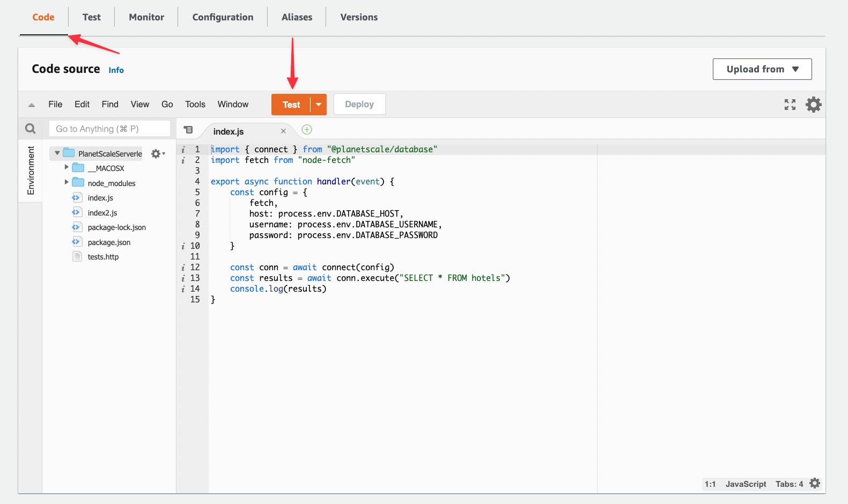Expand the node_modules folder arrow
Image resolution: width=848 pixels, height=504 pixels.
coord(67,182)
